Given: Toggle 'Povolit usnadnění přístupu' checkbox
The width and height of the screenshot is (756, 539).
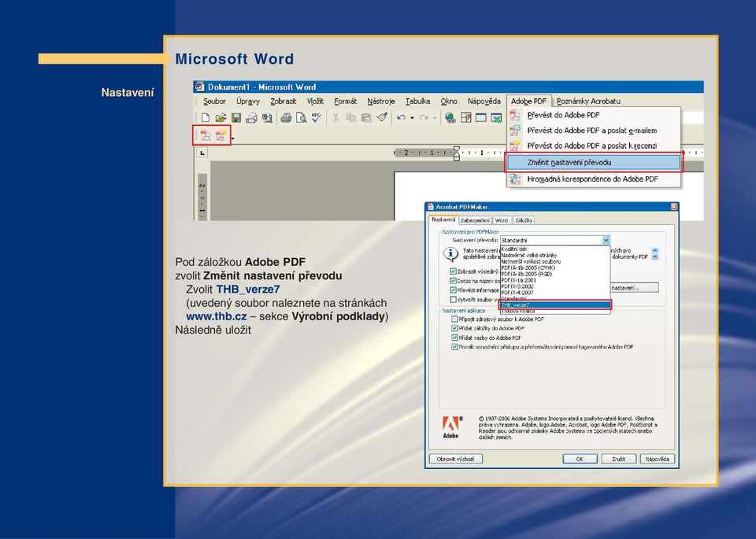Looking at the screenshot, I should (x=454, y=347).
